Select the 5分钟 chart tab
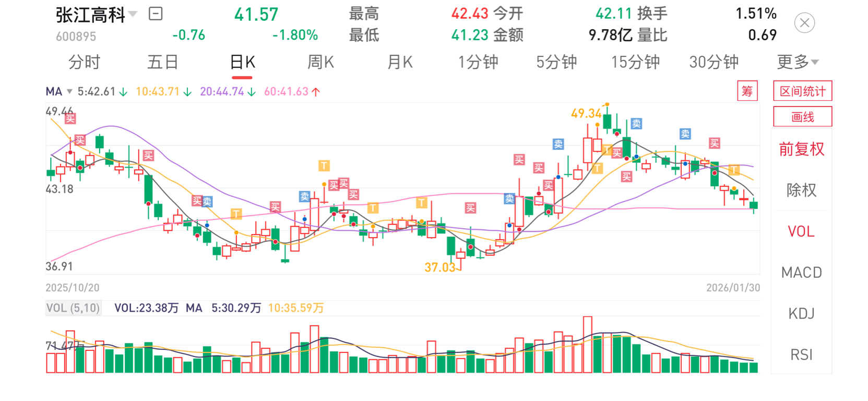868x401 pixels. coord(556,62)
